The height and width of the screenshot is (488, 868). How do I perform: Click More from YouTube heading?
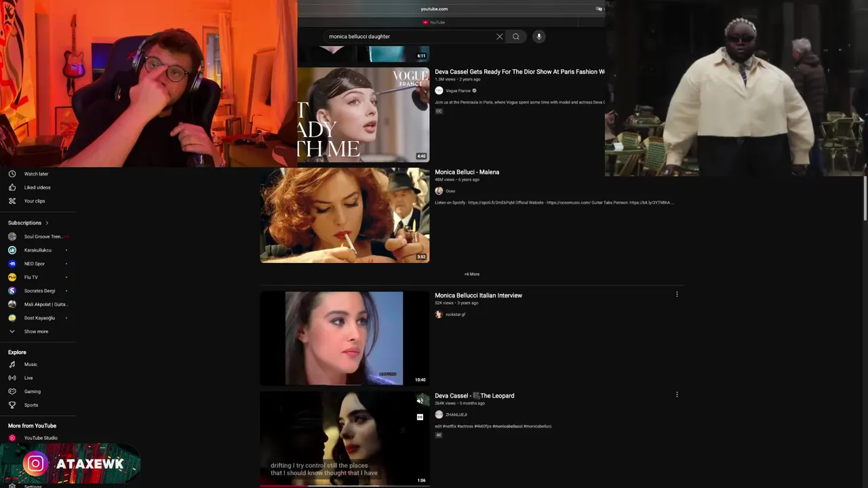coord(32,426)
